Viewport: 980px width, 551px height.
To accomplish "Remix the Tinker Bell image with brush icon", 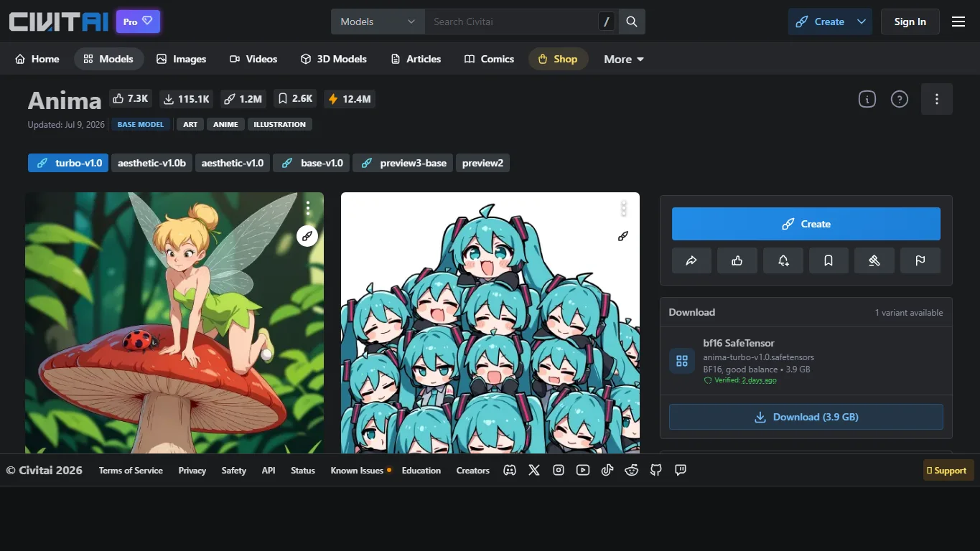I will click(307, 235).
